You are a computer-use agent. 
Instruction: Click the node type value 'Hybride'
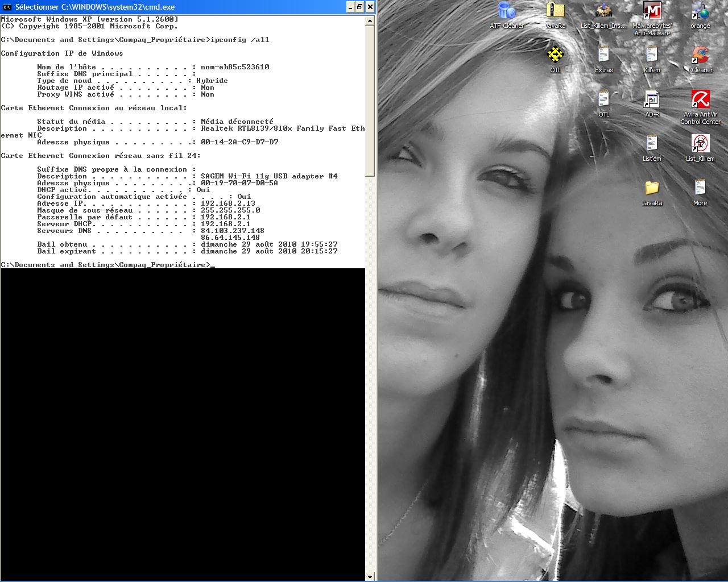212,81
